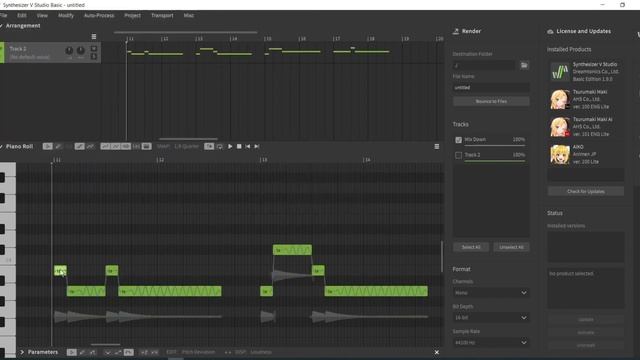Select the AIKO voice avatar
This screenshot has width=640, height=360.
click(560, 154)
